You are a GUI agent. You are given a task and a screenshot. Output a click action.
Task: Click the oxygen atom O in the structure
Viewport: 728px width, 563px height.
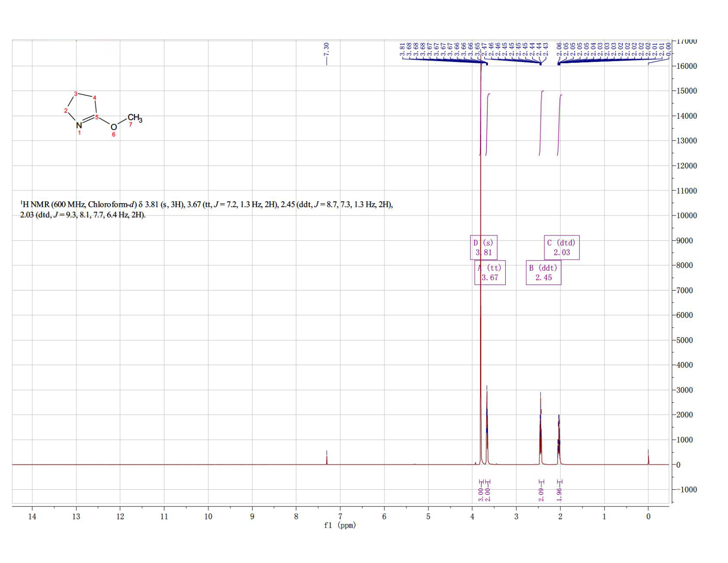coord(114,127)
